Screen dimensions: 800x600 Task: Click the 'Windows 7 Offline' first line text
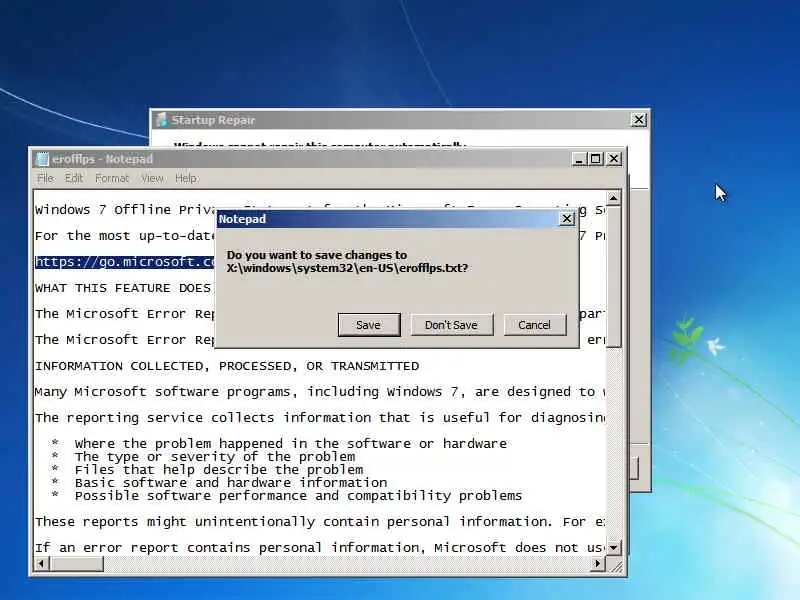pyautogui.click(x=125, y=210)
